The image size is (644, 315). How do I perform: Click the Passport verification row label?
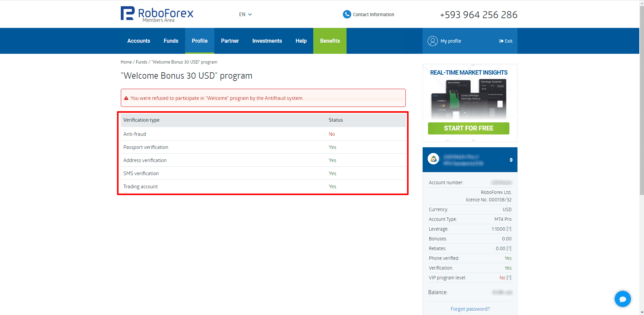(x=146, y=147)
